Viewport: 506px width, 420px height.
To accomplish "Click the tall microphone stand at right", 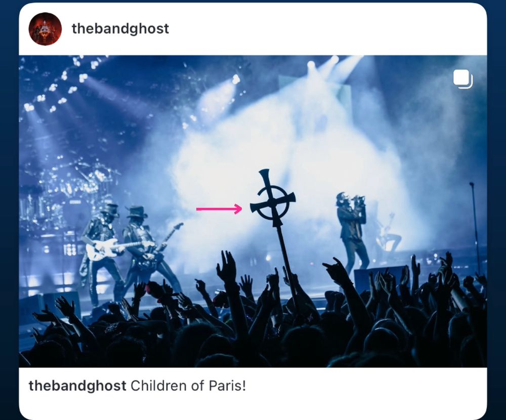I will point(475,226).
